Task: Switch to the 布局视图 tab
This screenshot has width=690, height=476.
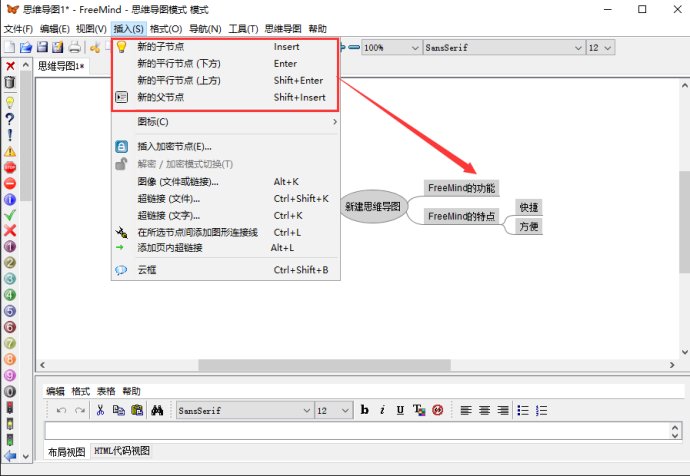Action: tap(66, 452)
